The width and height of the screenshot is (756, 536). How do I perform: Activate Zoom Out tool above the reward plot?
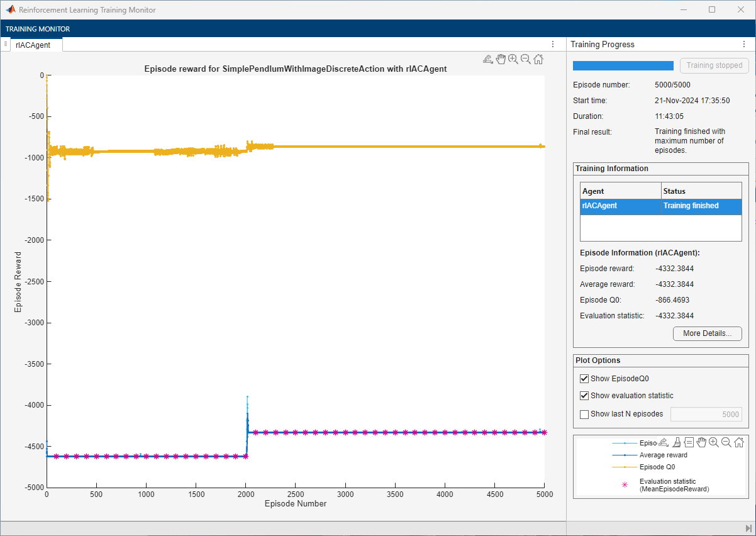(526, 59)
